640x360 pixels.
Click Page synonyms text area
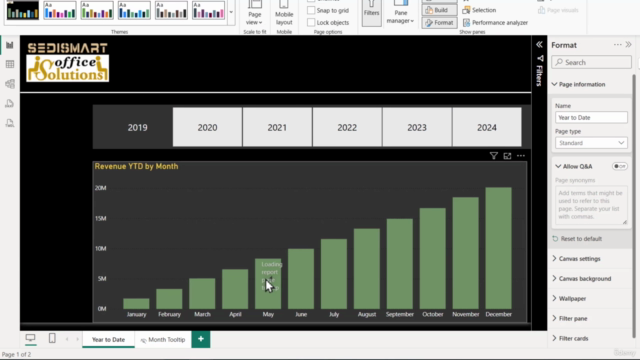pos(591,205)
